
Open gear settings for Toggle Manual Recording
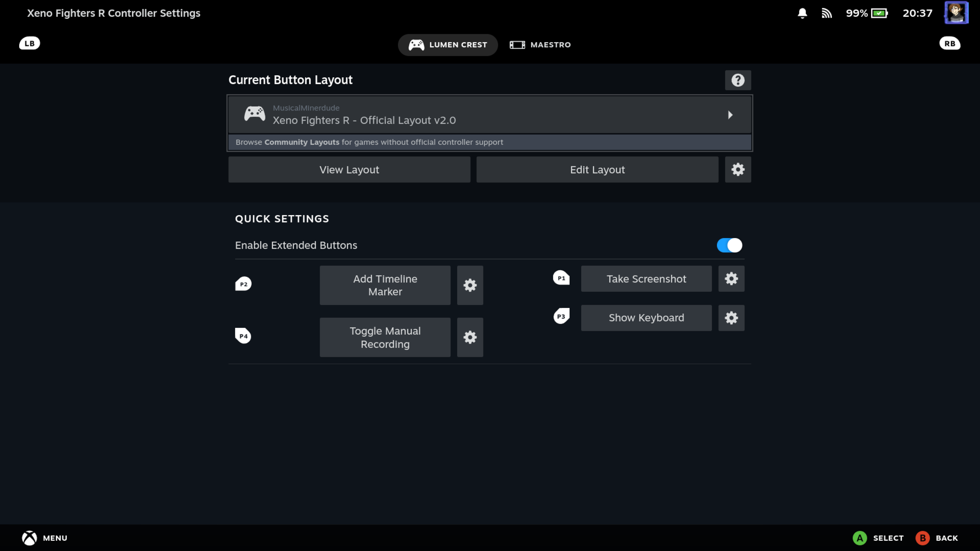coord(470,337)
